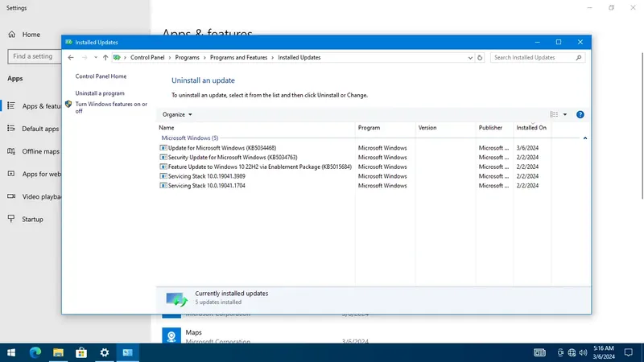The image size is (644, 362).
Task: Open Microsoft Store from the taskbar
Action: (81, 352)
